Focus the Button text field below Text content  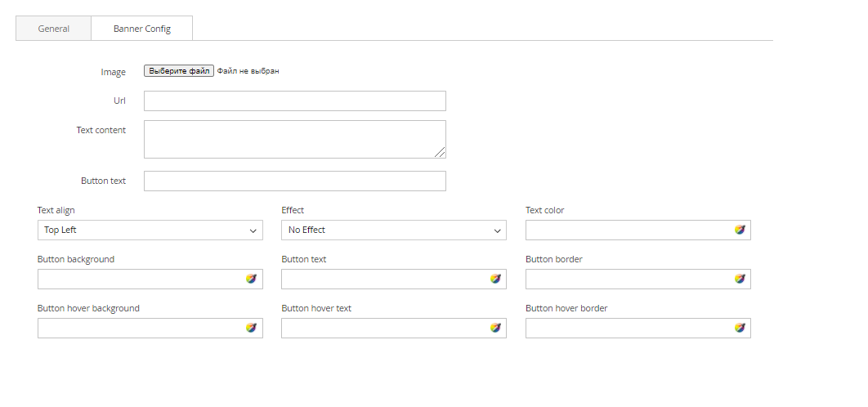click(x=294, y=181)
